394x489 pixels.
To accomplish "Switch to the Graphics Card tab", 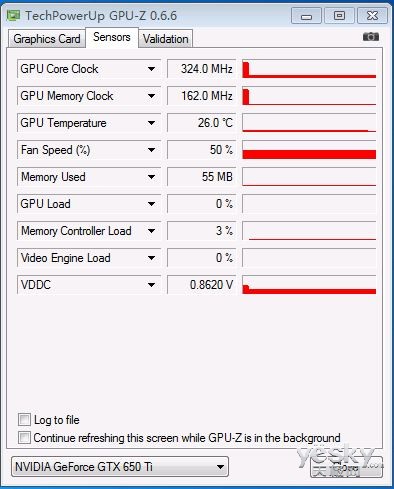I will 47,39.
